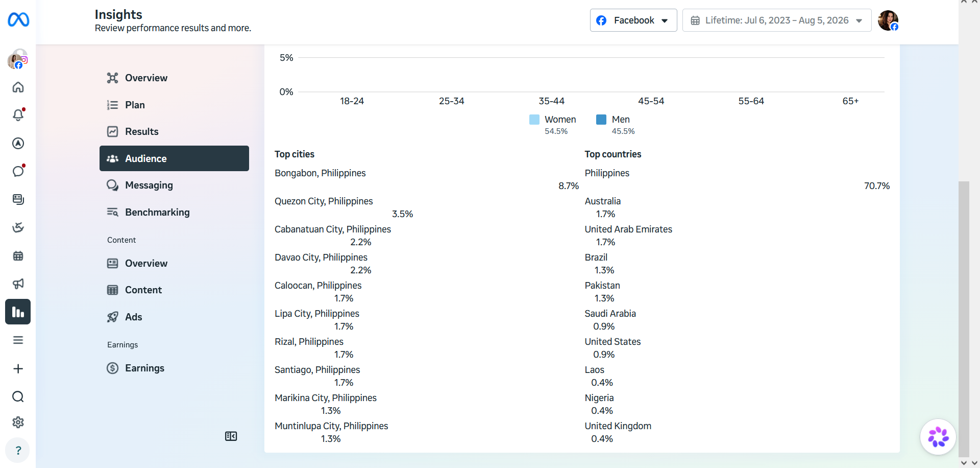
Task: Click the scroll up arrow at top
Action: coord(964,2)
